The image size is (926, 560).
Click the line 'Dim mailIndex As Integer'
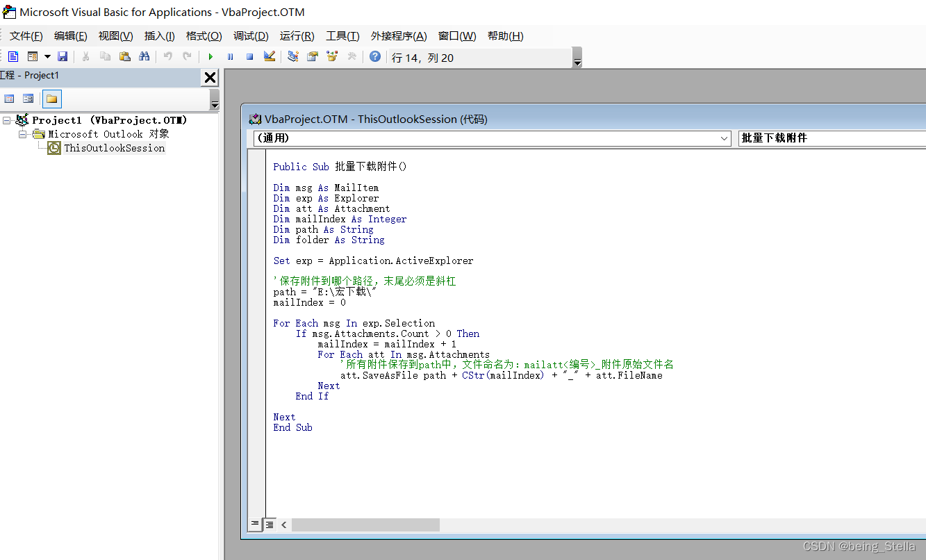pyautogui.click(x=340, y=219)
